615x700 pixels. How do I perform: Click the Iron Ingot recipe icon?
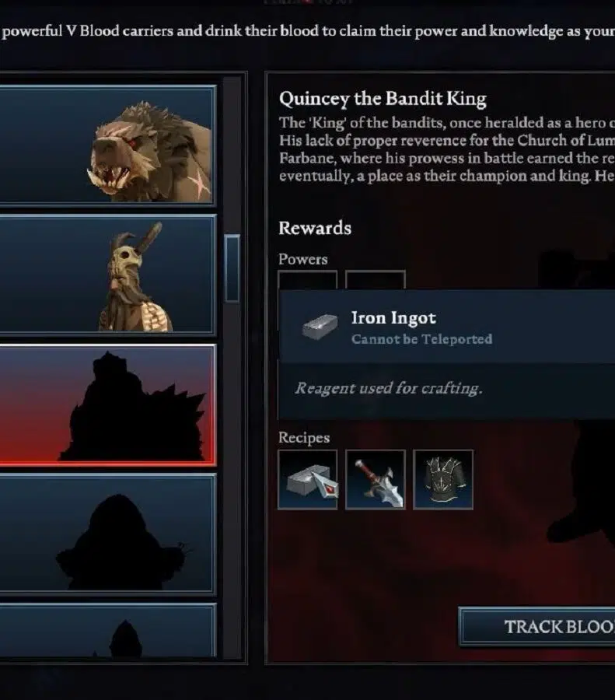point(308,479)
